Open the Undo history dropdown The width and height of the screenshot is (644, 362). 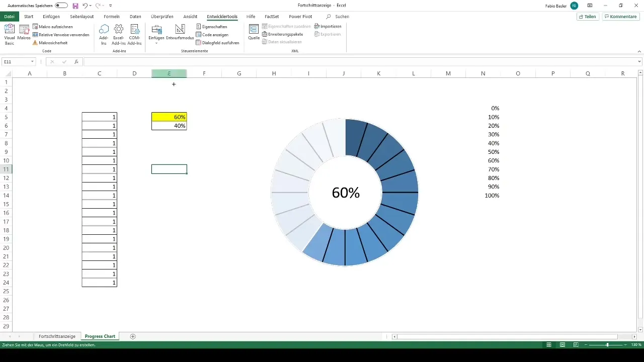coord(90,6)
